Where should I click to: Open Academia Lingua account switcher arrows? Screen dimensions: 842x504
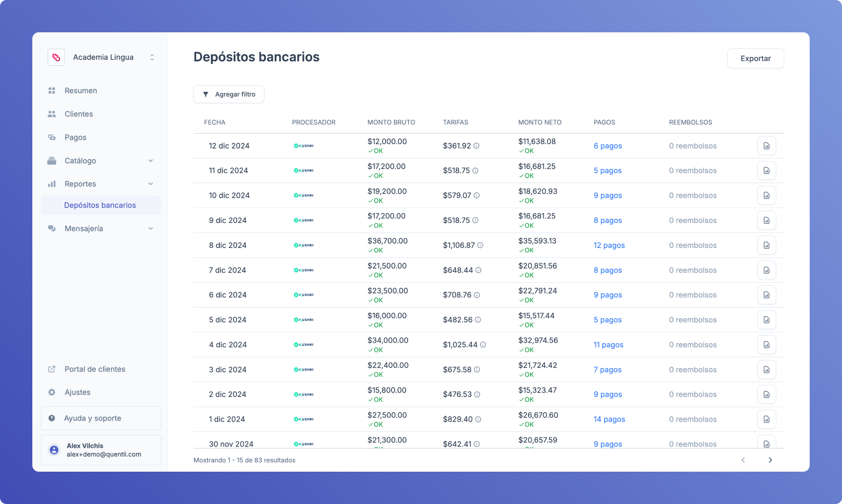click(152, 57)
